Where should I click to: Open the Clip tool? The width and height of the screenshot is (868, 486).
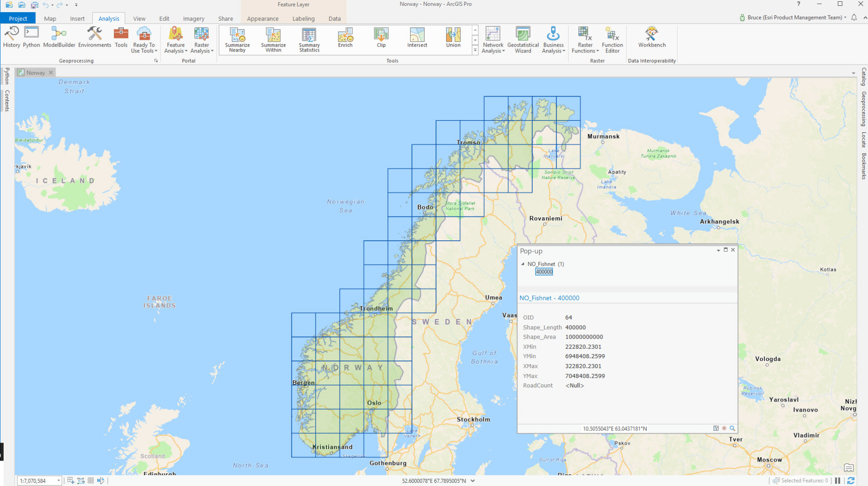point(381,37)
